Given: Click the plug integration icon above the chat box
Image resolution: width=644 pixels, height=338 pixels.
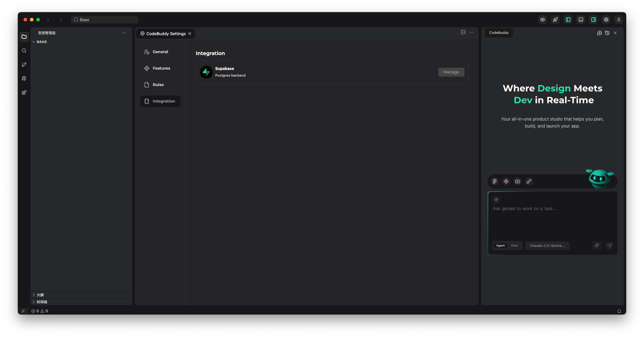Looking at the screenshot, I should coord(529,181).
